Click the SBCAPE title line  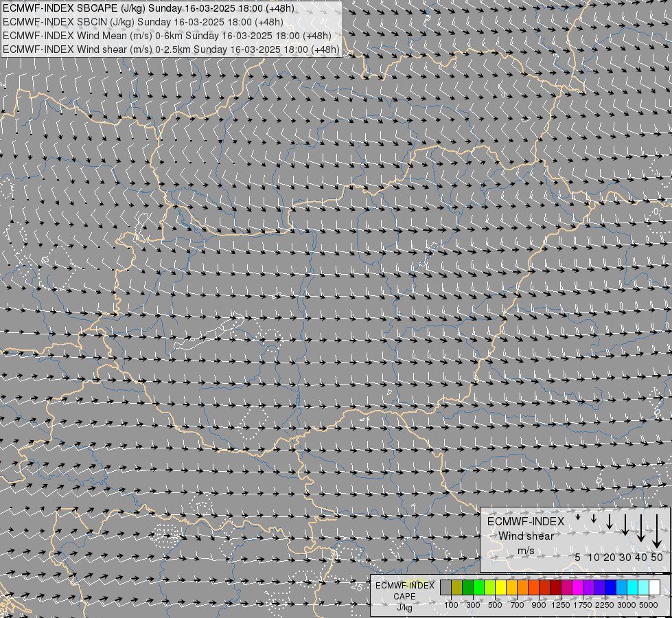click(148, 8)
